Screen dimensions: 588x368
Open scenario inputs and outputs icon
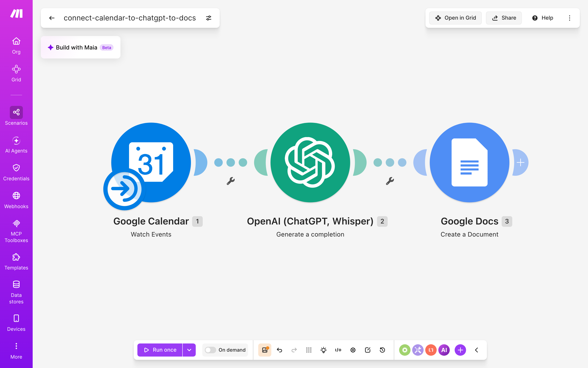(x=338, y=350)
